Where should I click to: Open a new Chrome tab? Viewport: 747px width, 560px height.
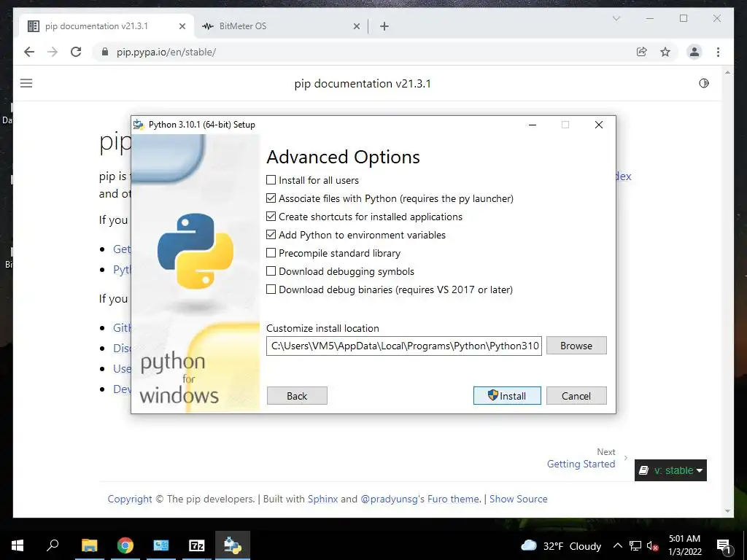[384, 27]
